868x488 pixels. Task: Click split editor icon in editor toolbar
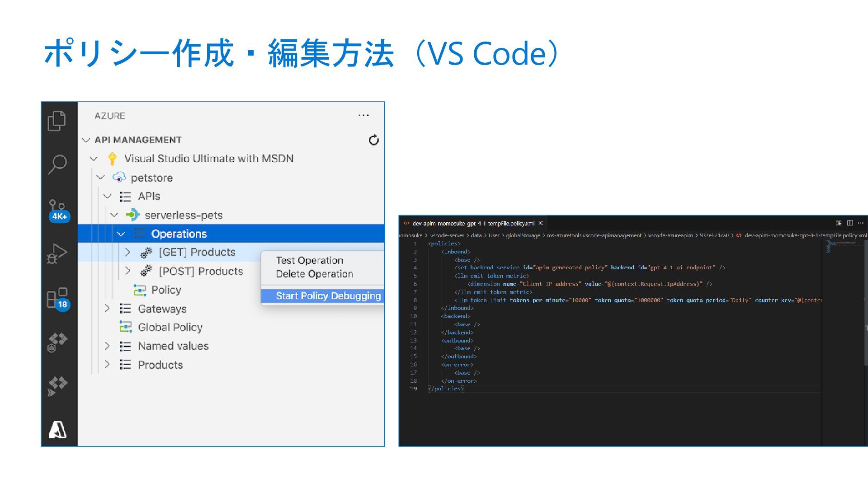click(849, 223)
